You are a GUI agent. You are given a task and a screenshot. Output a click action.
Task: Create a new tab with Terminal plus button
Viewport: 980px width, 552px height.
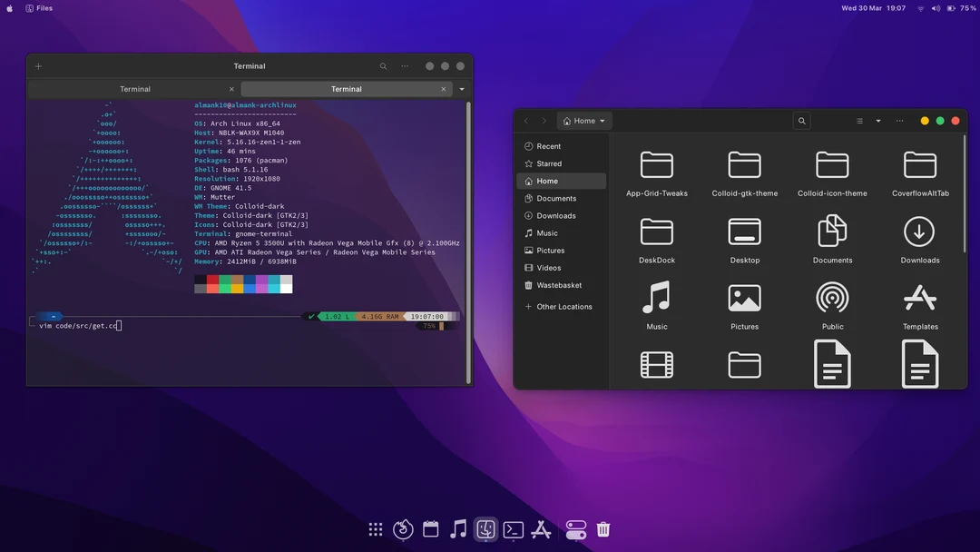point(38,65)
